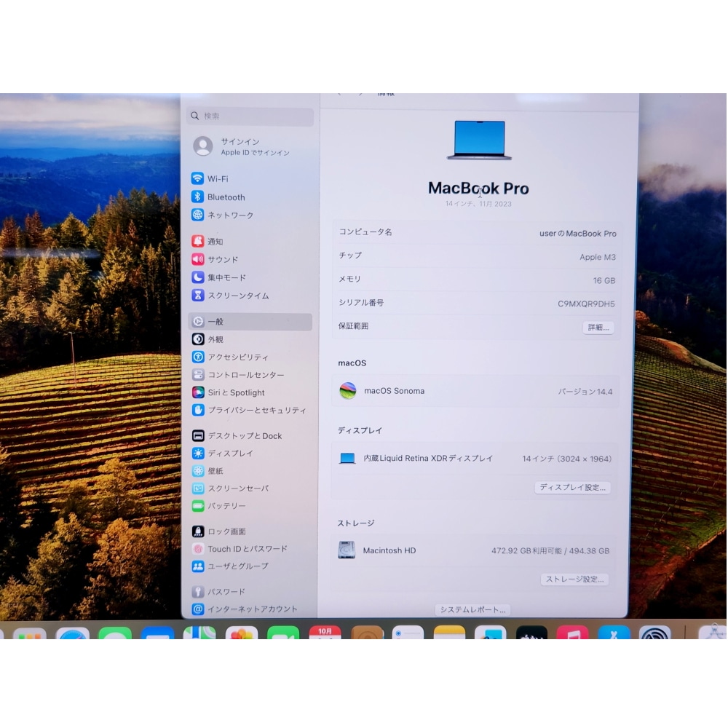Open the システムレポート... system report
The image size is (728, 728).
tap(472, 609)
